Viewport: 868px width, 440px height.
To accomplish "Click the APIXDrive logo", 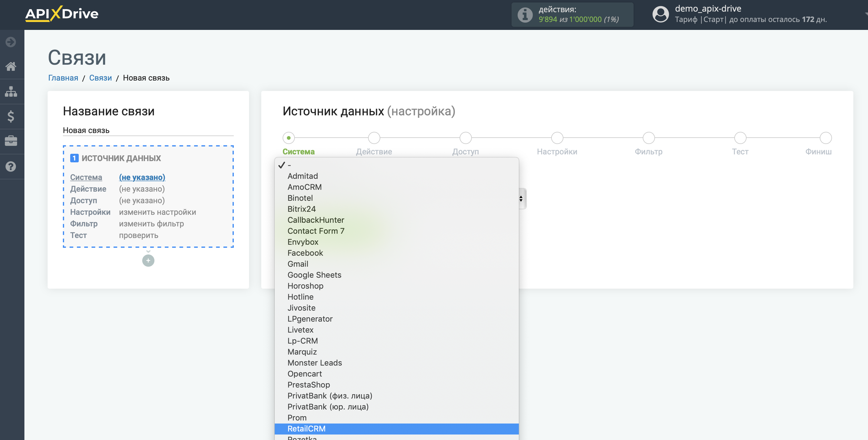I will point(62,14).
